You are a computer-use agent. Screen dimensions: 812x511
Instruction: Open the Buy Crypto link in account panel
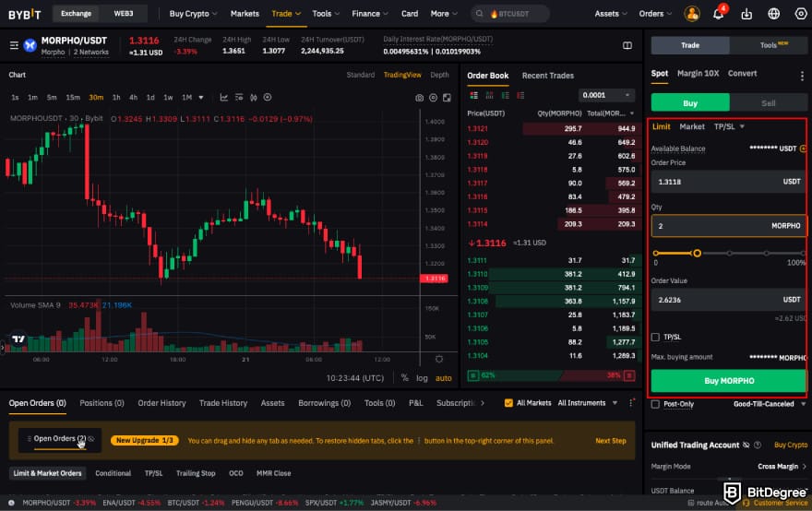(x=791, y=445)
